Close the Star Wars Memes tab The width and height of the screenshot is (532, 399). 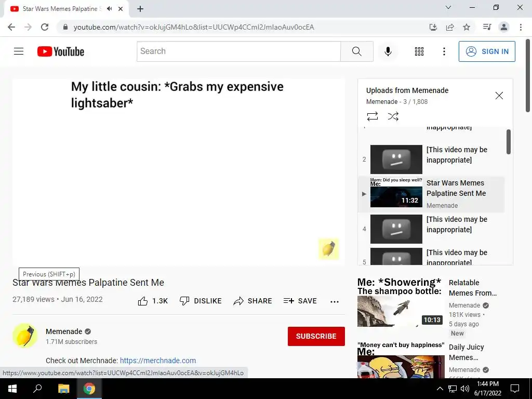pos(121,9)
